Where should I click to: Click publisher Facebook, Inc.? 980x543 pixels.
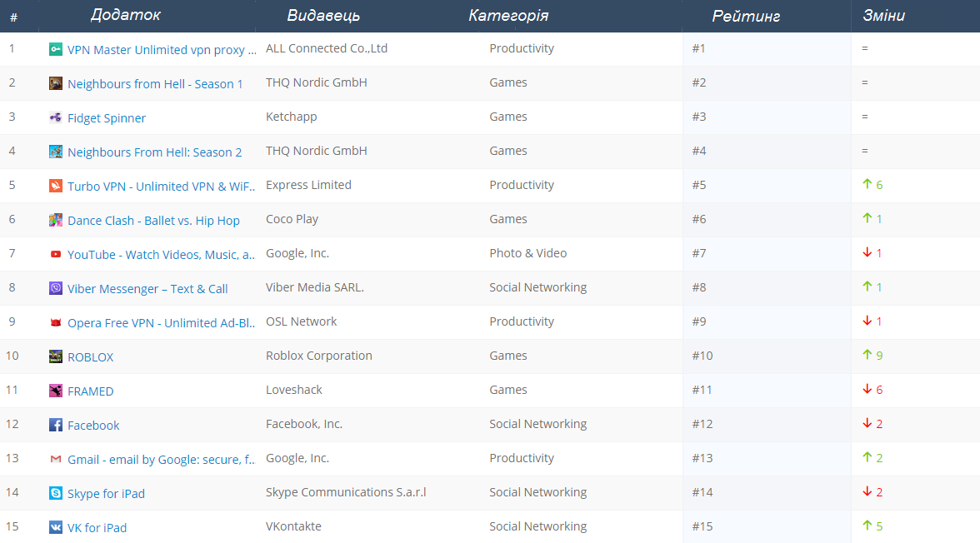[304, 424]
